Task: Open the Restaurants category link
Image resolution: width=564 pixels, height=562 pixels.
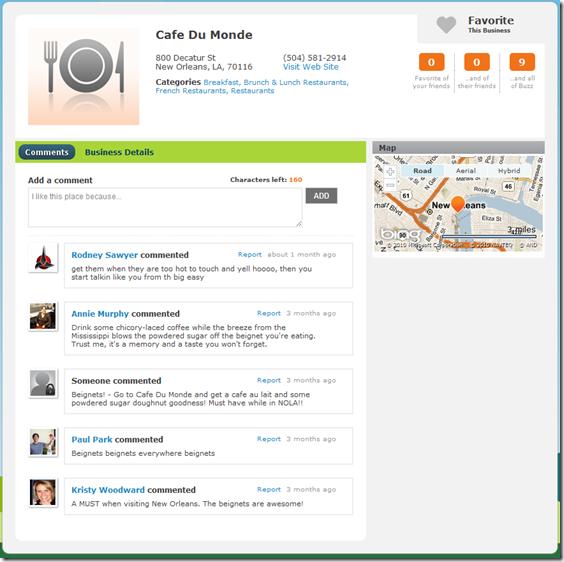Action: [x=253, y=91]
